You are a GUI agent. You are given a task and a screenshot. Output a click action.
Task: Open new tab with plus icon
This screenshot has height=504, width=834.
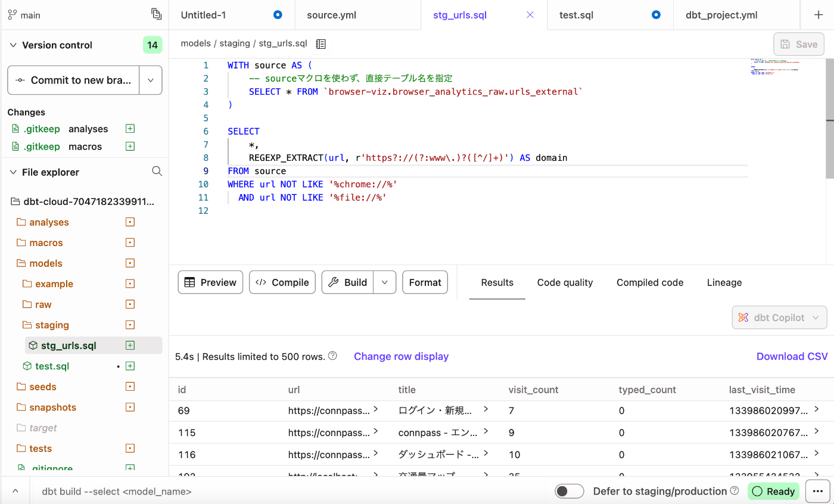819,15
